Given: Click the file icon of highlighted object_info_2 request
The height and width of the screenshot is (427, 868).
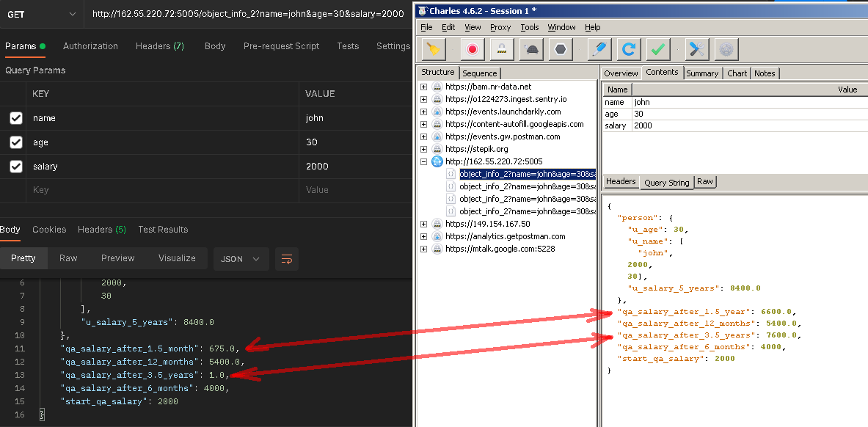Looking at the screenshot, I should click(451, 174).
